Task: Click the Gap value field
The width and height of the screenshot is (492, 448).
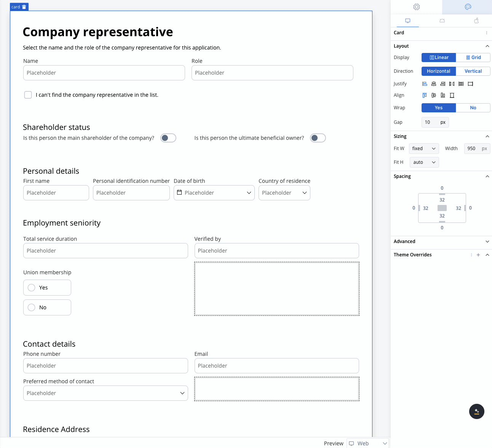Action: point(435,122)
